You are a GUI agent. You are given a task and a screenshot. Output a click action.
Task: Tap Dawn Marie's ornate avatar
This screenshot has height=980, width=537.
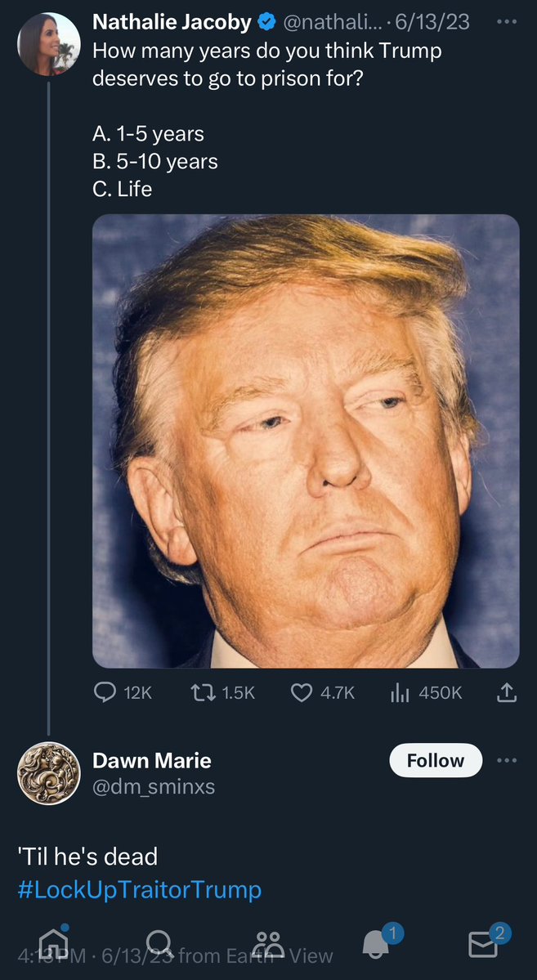coord(49,773)
